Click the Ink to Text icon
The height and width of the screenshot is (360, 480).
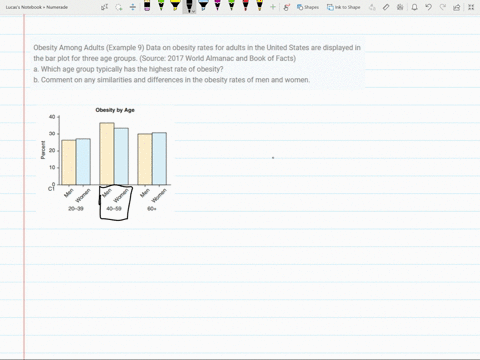[372, 7]
